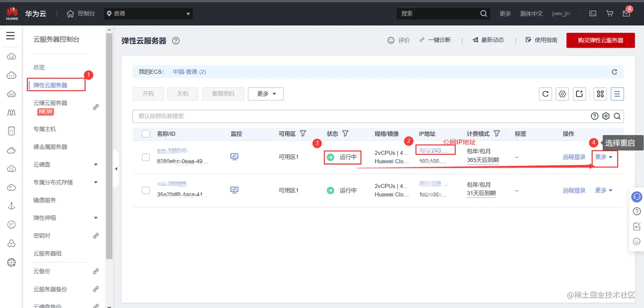Screen dimensions: 644x308
Task: Open the 更多 dropdown next to 重置密码
Action: click(266, 94)
